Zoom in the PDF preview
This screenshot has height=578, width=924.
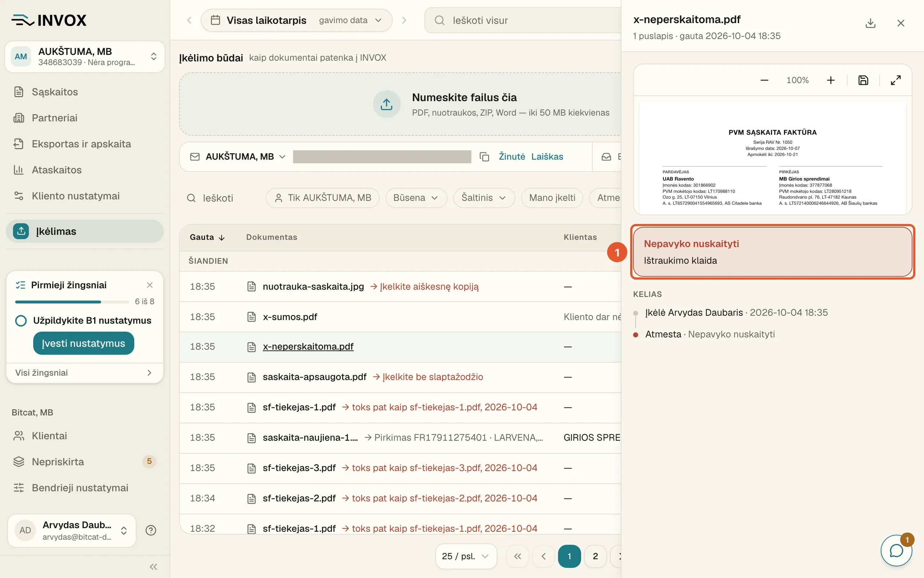pyautogui.click(x=831, y=80)
